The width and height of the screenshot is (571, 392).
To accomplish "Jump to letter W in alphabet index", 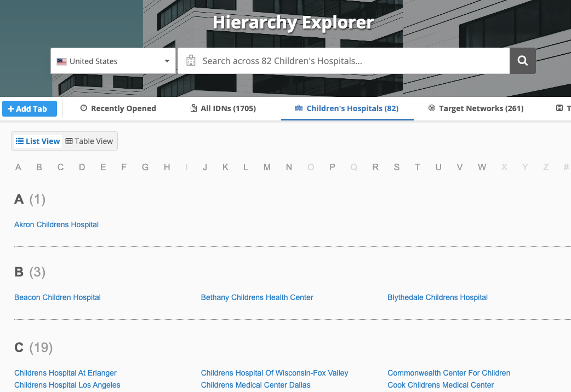I will click(482, 168).
